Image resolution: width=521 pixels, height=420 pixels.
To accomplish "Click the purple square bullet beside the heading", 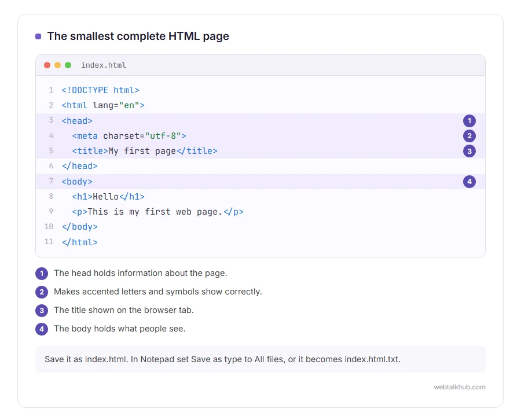I will pyautogui.click(x=38, y=36).
